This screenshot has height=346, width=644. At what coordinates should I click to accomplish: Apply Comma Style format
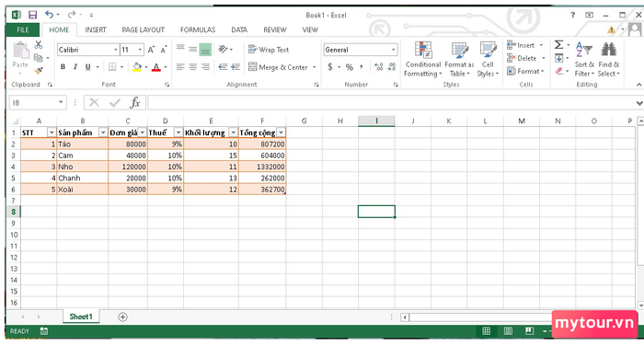362,67
